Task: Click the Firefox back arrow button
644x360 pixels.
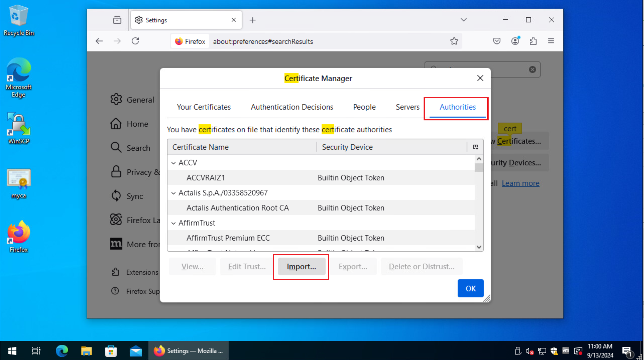Action: (x=99, y=41)
